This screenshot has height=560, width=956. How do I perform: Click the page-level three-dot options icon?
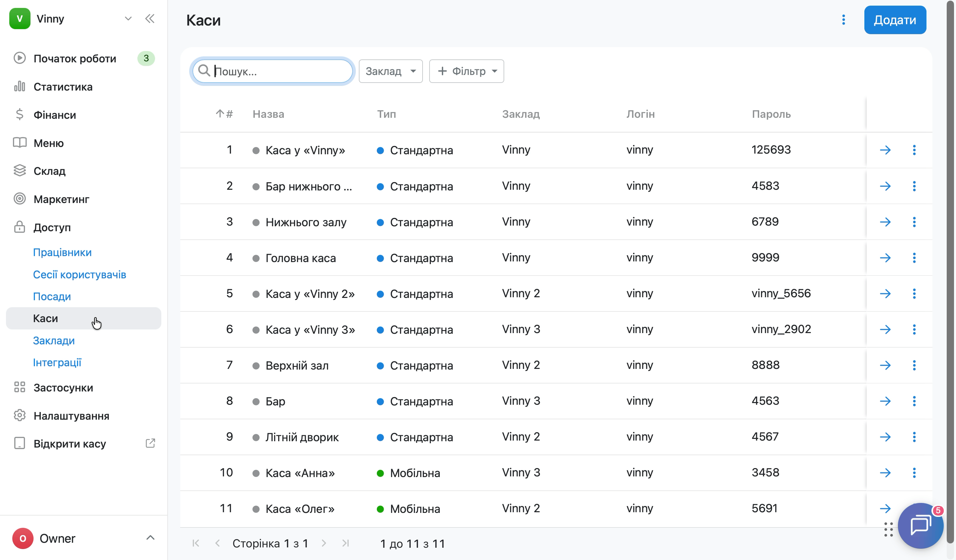(843, 20)
